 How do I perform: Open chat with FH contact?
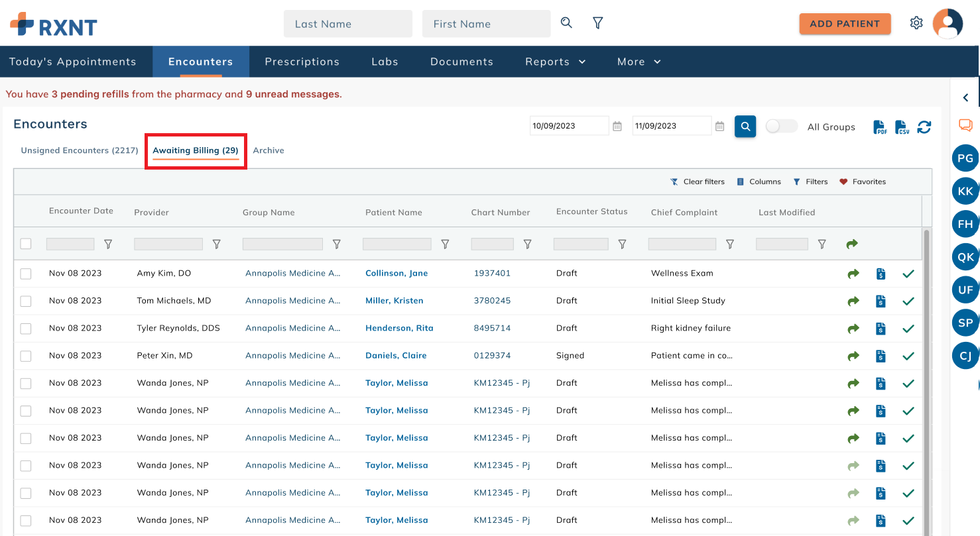click(x=965, y=224)
